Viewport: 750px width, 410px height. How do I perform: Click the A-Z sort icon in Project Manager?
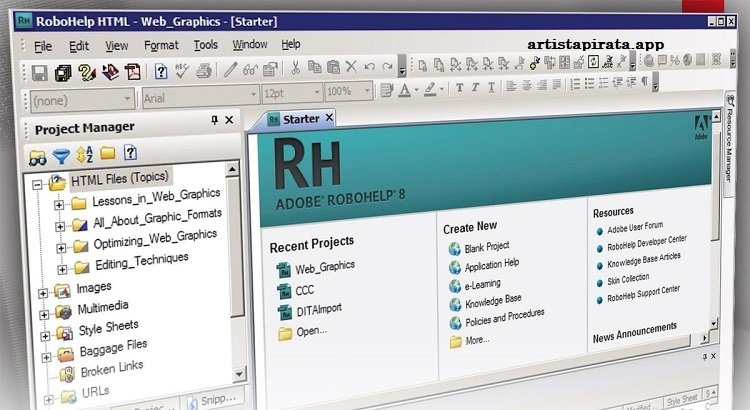tap(85, 155)
